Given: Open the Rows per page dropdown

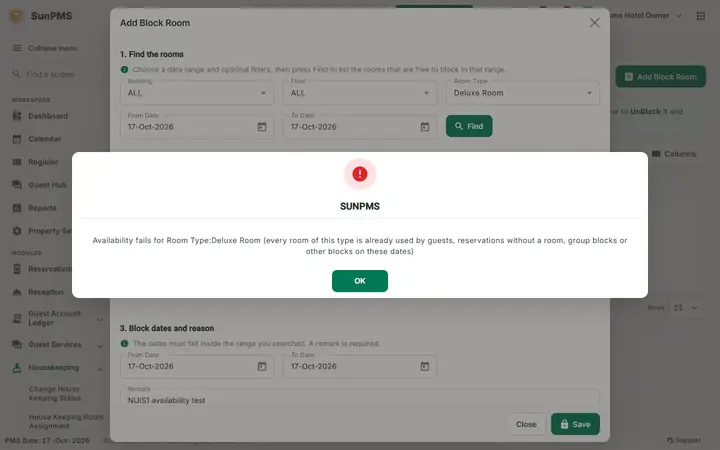Looking at the screenshot, I should [685, 308].
